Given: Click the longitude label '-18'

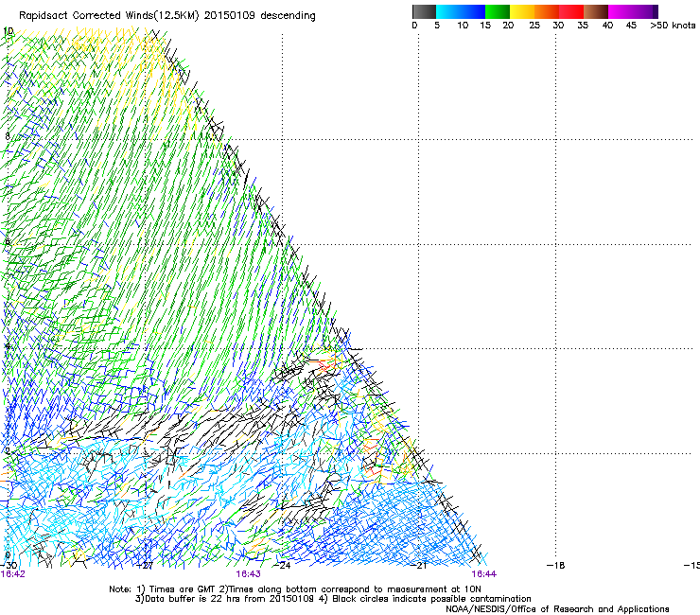Looking at the screenshot, I should point(556,566).
